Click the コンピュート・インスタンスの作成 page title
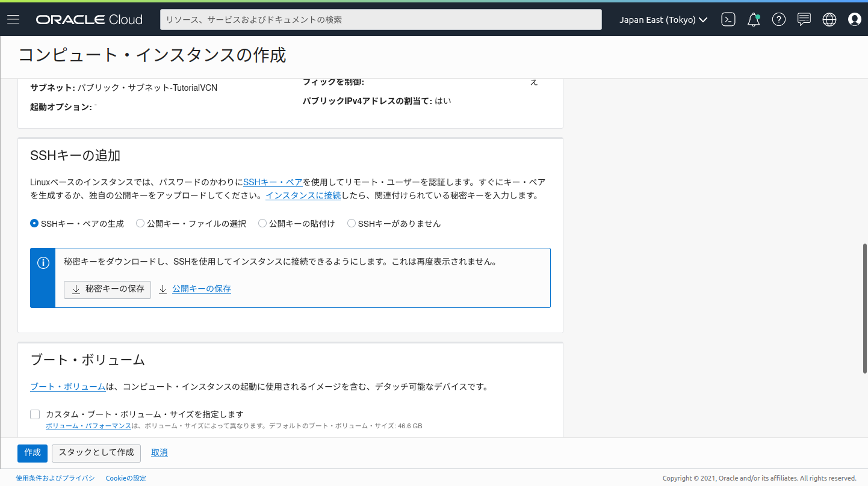This screenshot has width=868, height=486. tap(152, 55)
